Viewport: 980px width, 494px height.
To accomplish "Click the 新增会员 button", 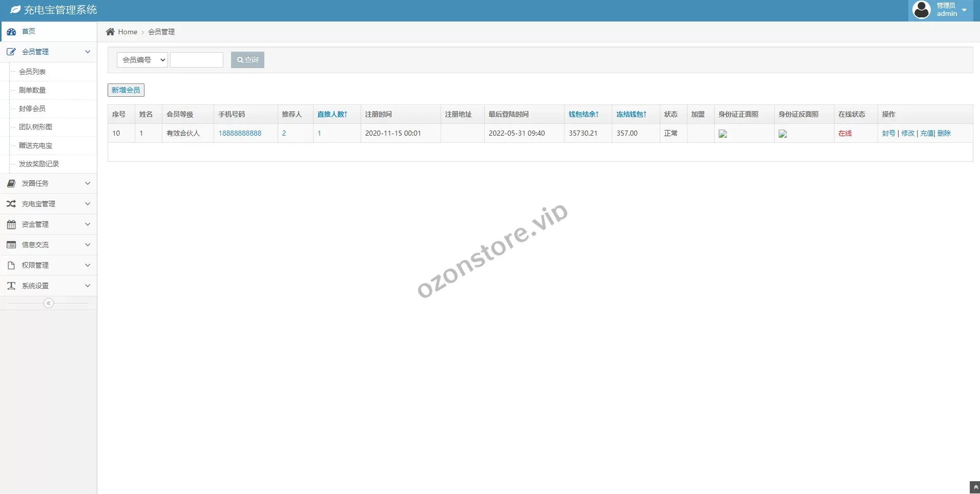I will 126,90.
